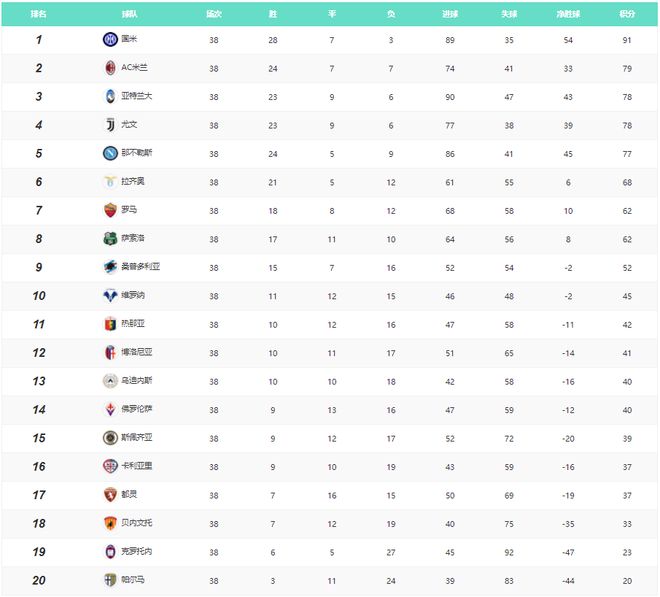Open the 拉齐奥 team link
The width and height of the screenshot is (660, 597).
click(x=133, y=181)
